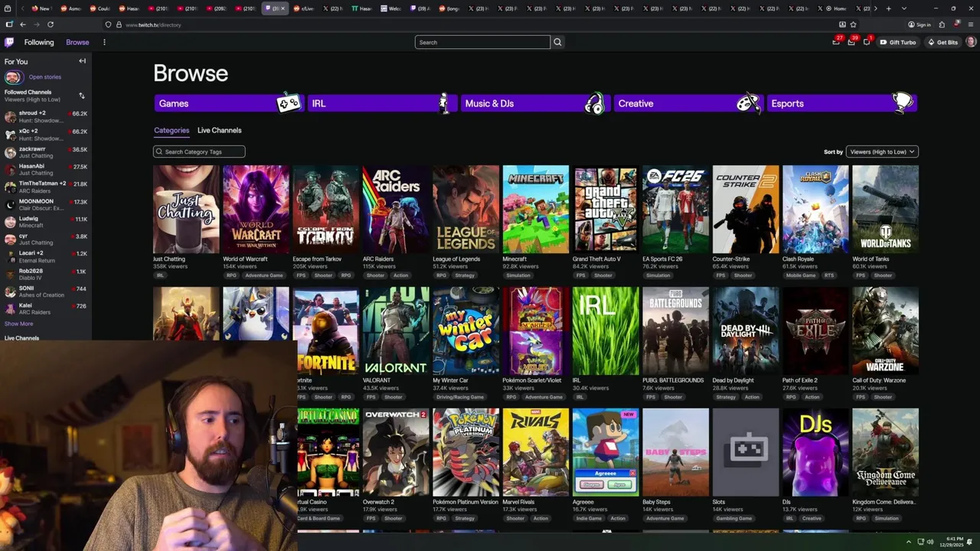980x551 pixels.
Task: Click the search magnifier button
Action: [557, 42]
